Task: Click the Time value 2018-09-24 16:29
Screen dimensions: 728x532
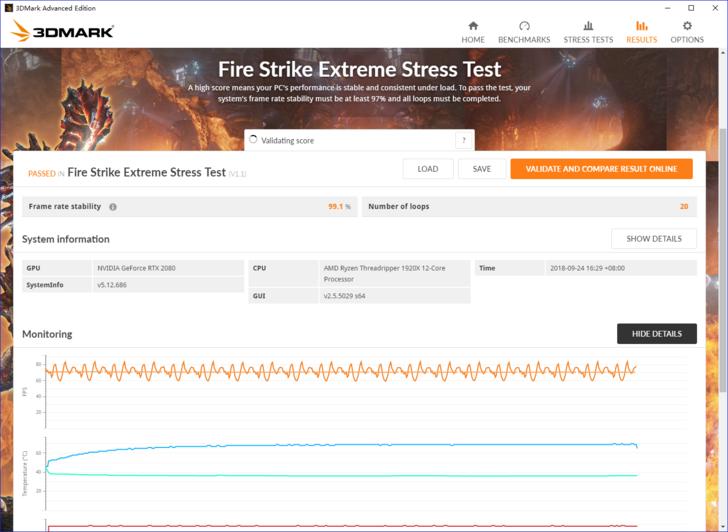Action: point(587,268)
